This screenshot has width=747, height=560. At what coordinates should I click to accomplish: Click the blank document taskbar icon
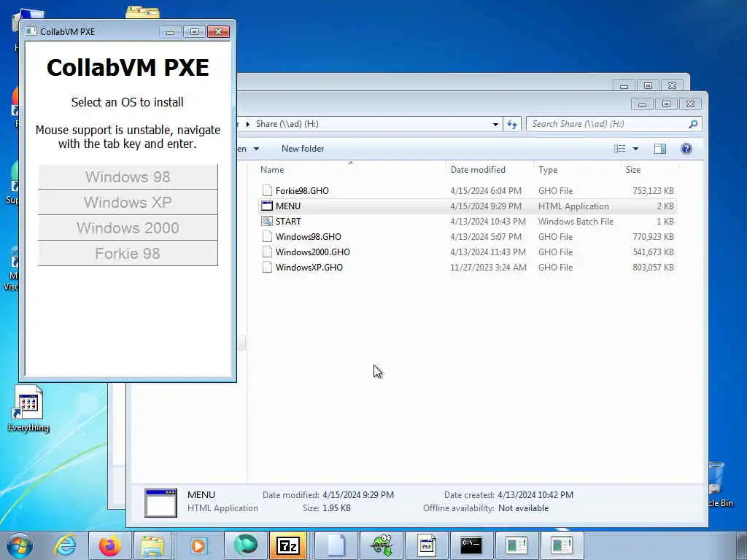pos(336,545)
